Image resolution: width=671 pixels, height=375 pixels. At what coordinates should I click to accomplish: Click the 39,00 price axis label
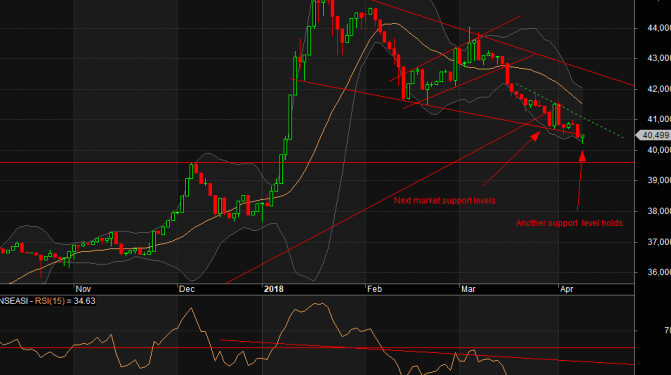click(x=659, y=180)
